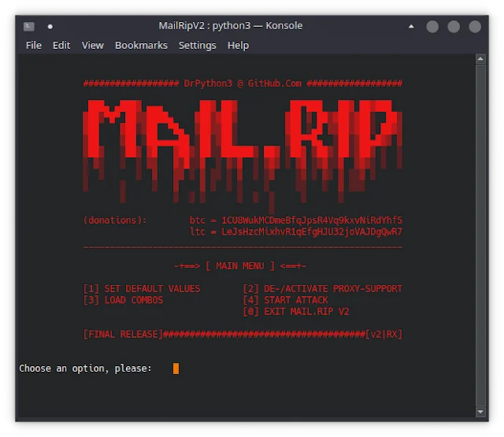
Task: Click the scrollbar down arrow
Action: 481,411
